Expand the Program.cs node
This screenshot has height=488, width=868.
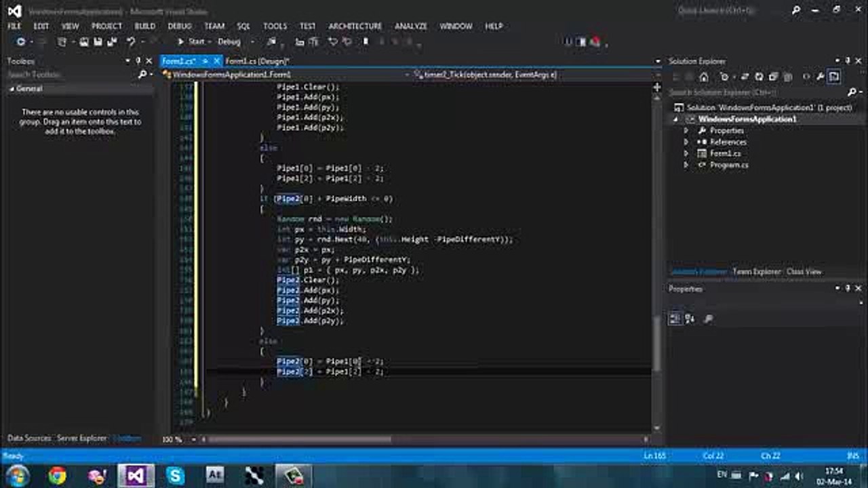pyautogui.click(x=686, y=165)
